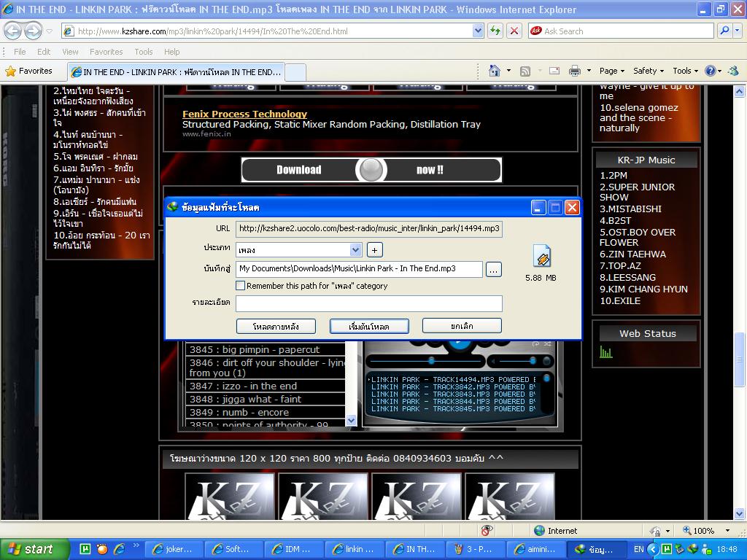Click Internet Explorer quick launch icon

coord(119,549)
